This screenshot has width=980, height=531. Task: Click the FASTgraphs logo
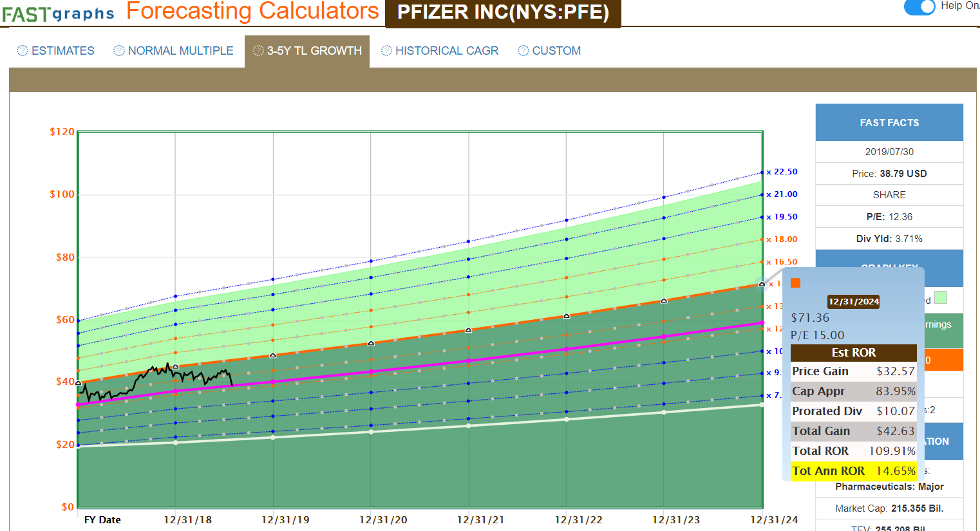58,13
